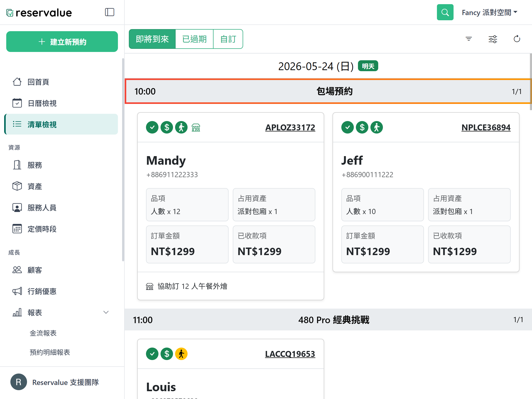Viewport: 532px width, 399px height.
Task: Open 日曆檢視 in sidebar
Action: click(x=62, y=103)
